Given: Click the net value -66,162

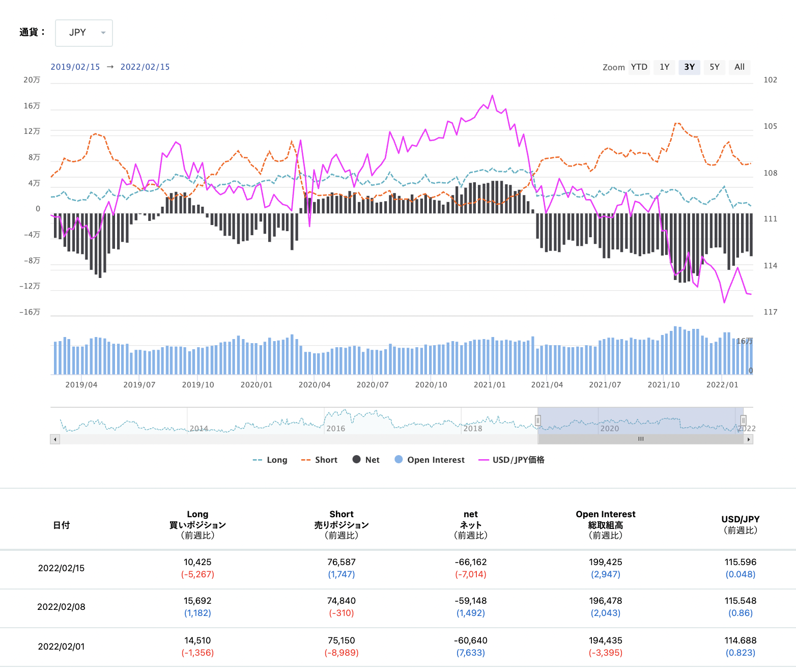Looking at the screenshot, I should pyautogui.click(x=471, y=562).
